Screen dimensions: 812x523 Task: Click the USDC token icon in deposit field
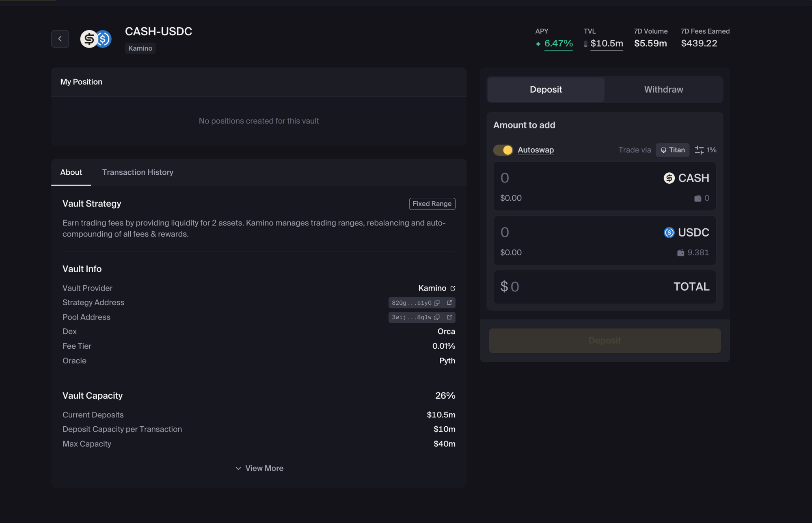click(x=669, y=232)
